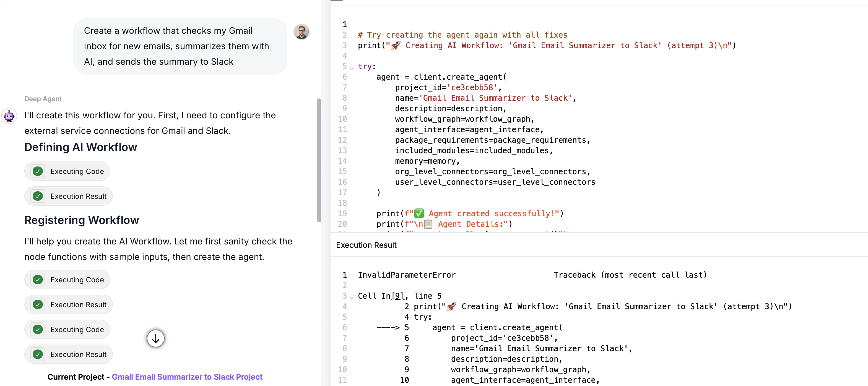Click the user message bubble about Gmail workflow
This screenshot has height=386, width=868.
[x=180, y=46]
